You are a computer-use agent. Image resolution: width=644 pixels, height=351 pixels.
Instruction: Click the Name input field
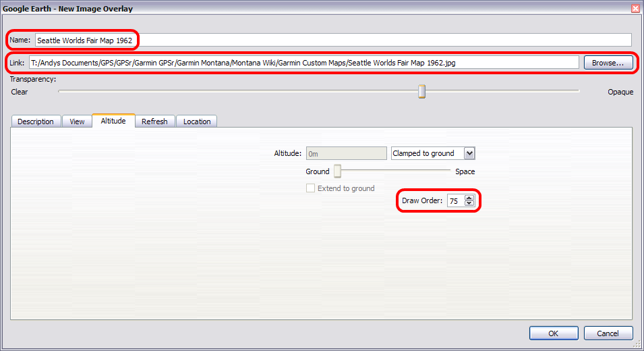coord(333,40)
